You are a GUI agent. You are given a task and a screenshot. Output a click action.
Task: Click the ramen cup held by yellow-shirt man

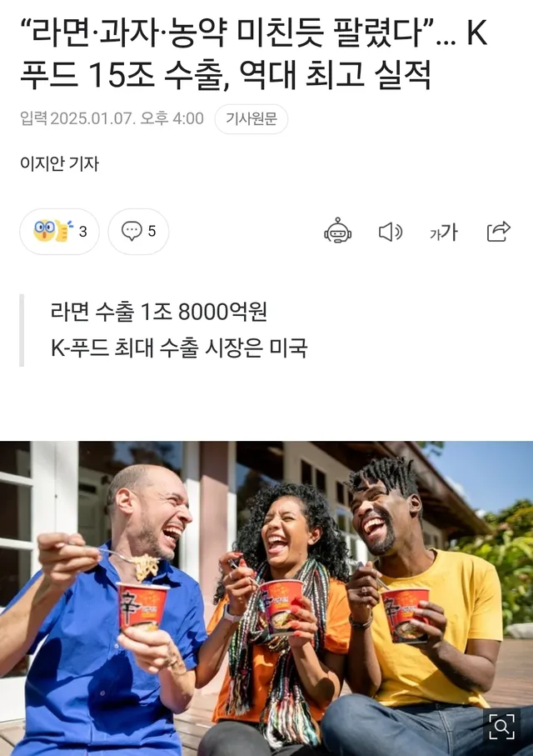[x=406, y=614]
